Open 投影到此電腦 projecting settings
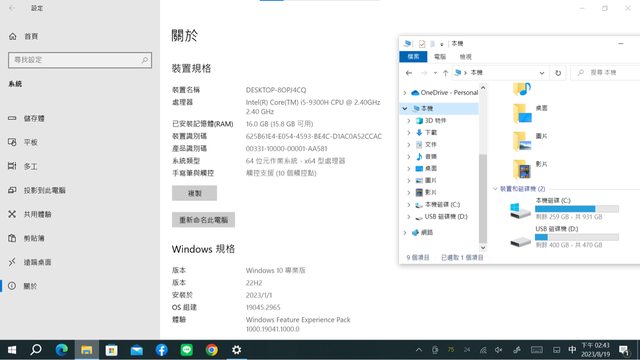 [37, 190]
